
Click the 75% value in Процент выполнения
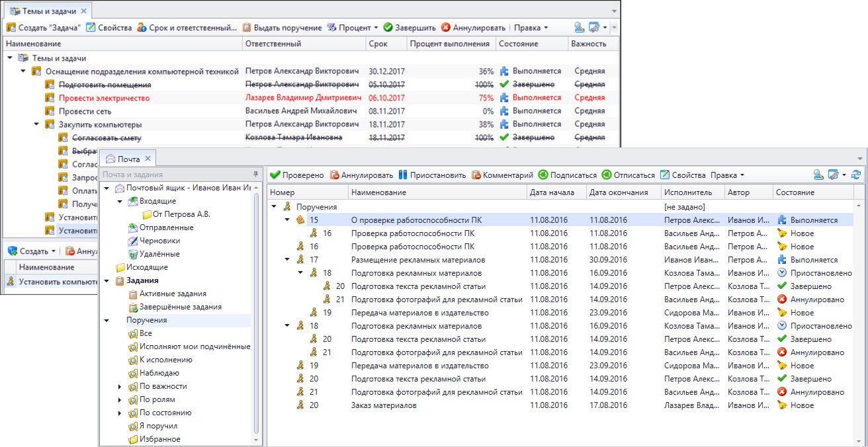(486, 98)
